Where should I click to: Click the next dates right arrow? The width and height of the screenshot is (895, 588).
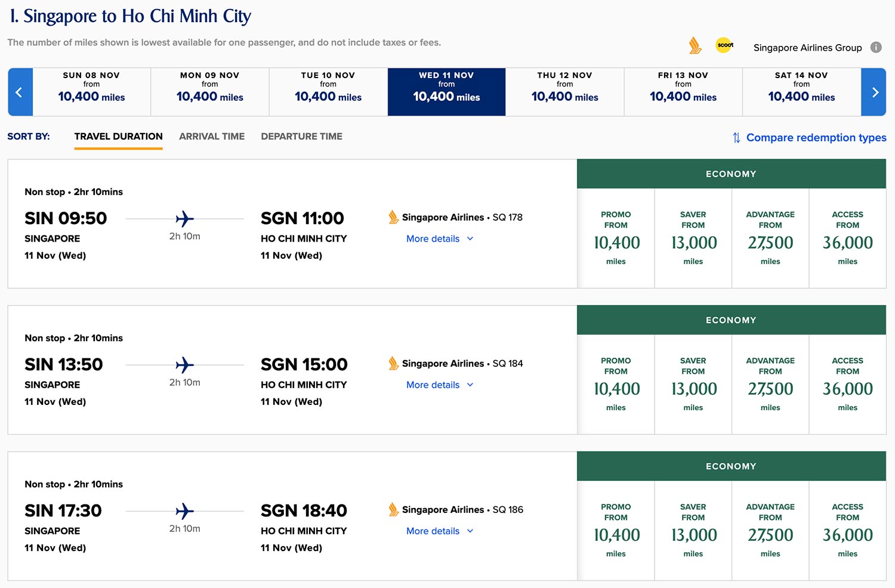pos(874,92)
